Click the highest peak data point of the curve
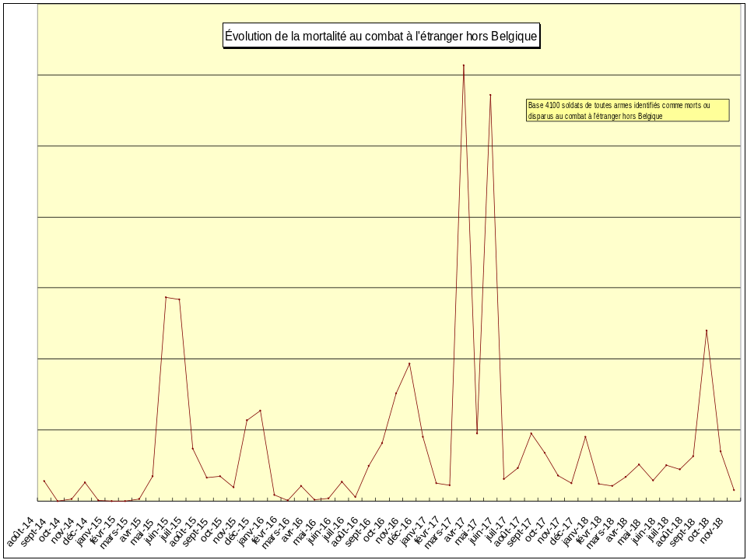This screenshot has width=747, height=560. [464, 65]
